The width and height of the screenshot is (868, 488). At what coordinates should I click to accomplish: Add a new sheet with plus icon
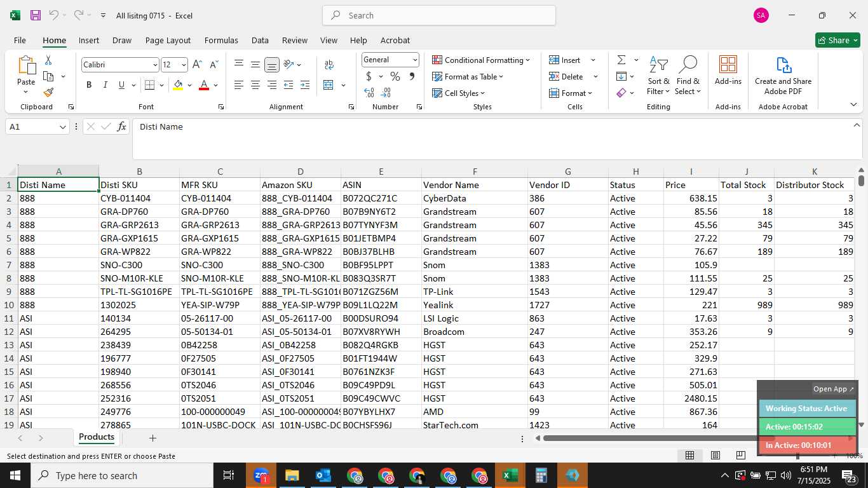pyautogui.click(x=153, y=438)
